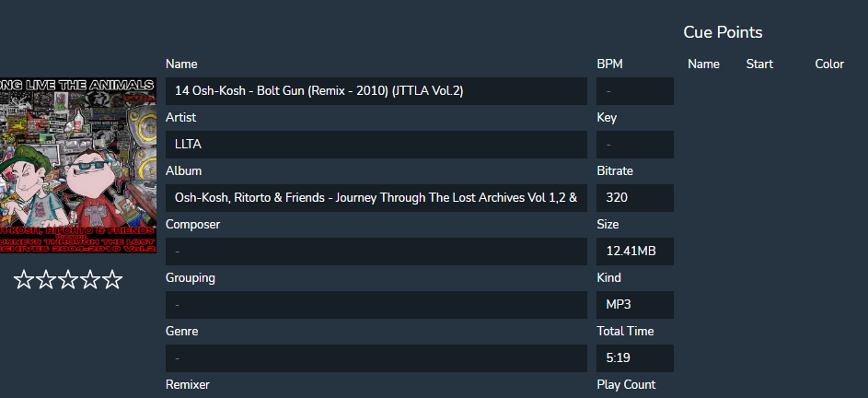868x398 pixels.
Task: Click the BPM value field
Action: point(635,91)
